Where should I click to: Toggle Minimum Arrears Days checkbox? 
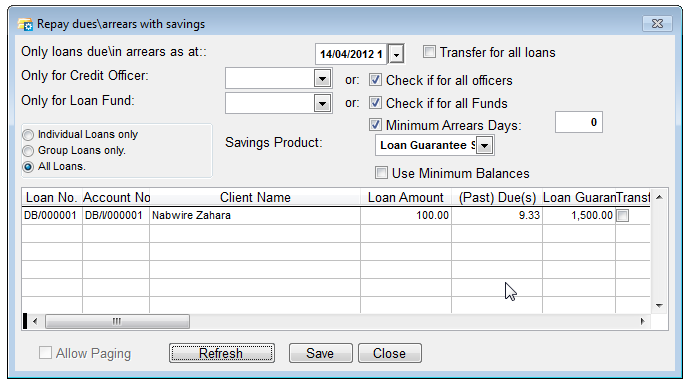tap(375, 125)
